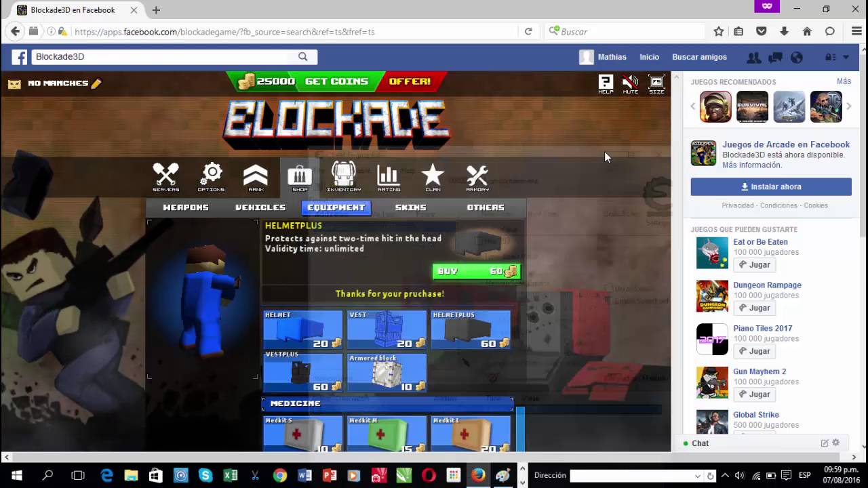Open Facebook friend requests icon
The height and width of the screenshot is (488, 868).
click(x=753, y=58)
